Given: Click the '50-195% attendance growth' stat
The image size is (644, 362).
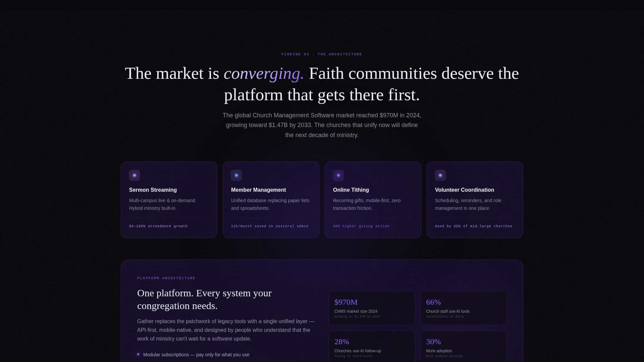Looking at the screenshot, I should [x=158, y=226].
